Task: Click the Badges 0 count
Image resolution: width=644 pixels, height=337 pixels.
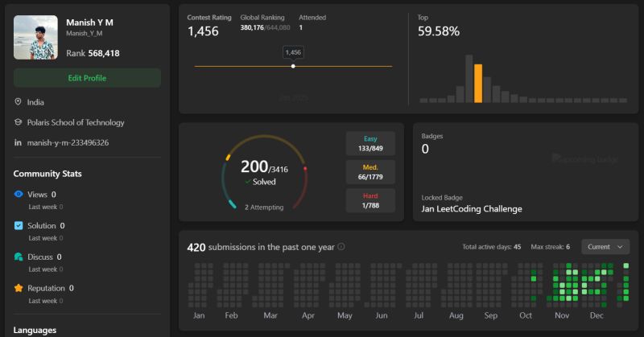Action: point(425,149)
